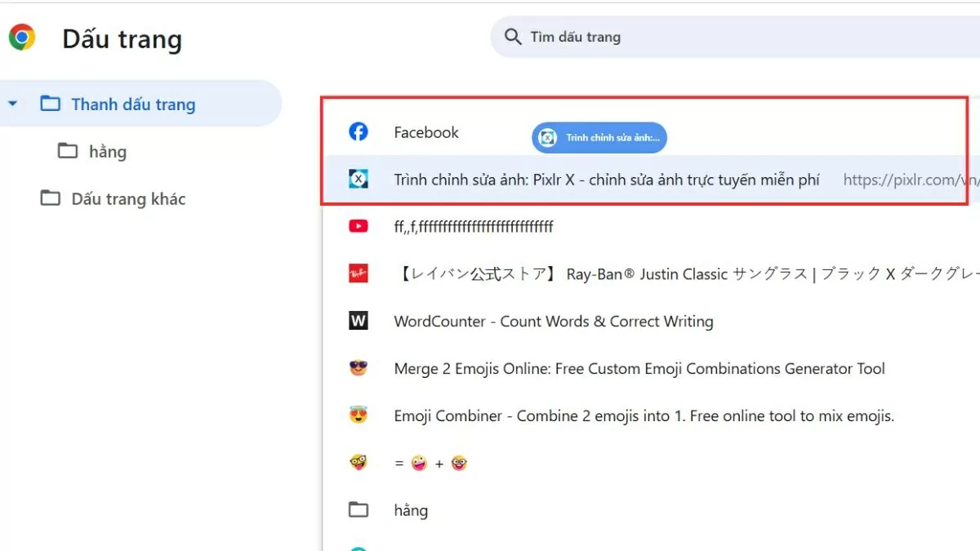The width and height of the screenshot is (980, 551).
Task: Select the Pixlr X bookmark row
Action: 604,179
